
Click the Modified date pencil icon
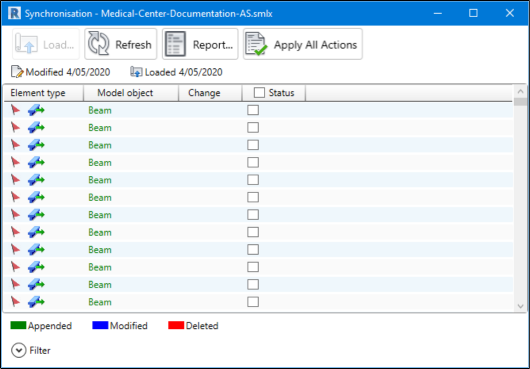[17, 72]
